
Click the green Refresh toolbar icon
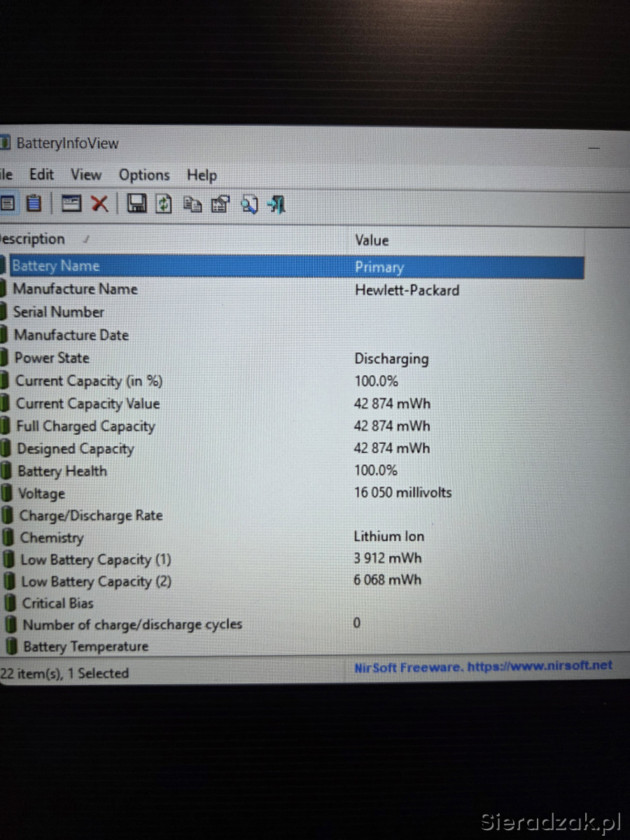tap(164, 204)
